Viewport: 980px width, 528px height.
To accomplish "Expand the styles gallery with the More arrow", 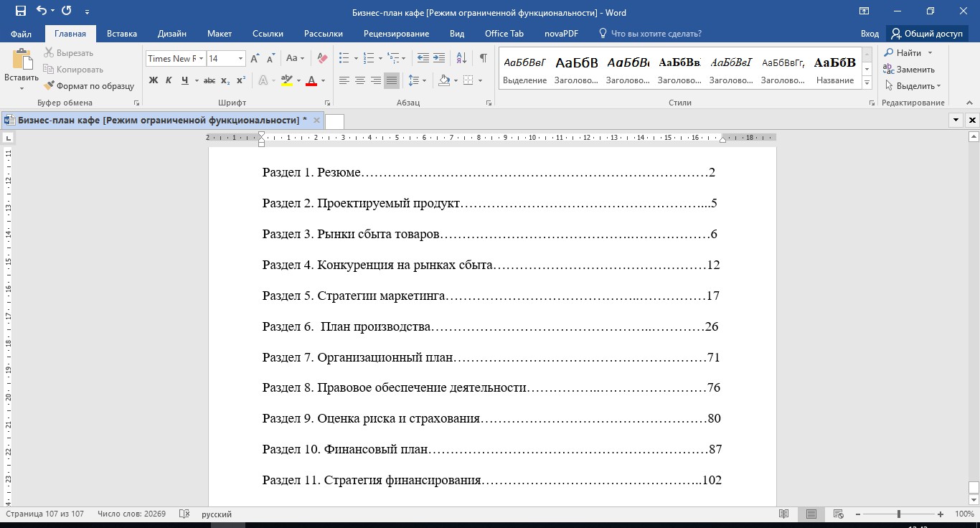I will point(867,83).
